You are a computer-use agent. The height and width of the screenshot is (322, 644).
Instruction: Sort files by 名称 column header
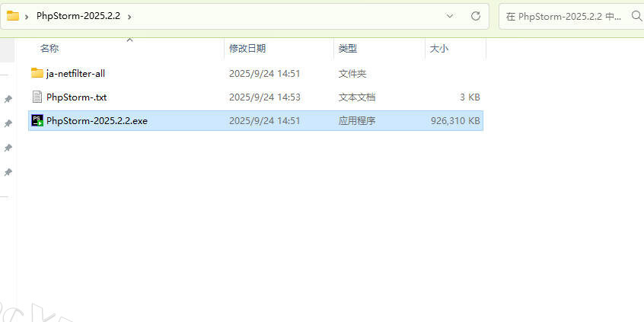(49, 48)
